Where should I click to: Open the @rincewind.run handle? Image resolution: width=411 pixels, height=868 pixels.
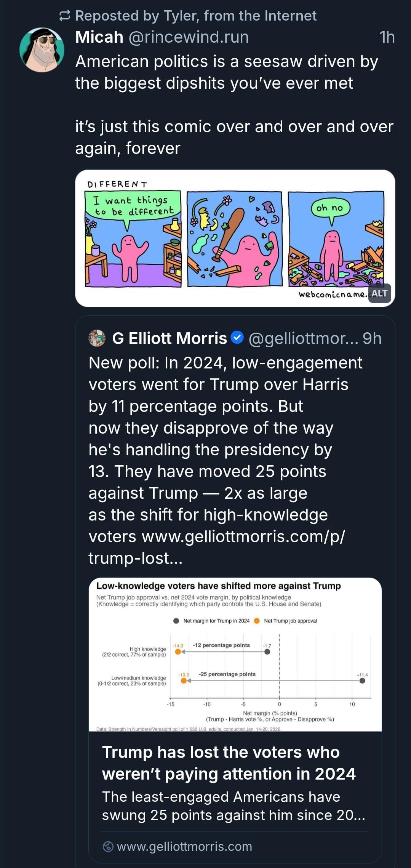tap(189, 37)
